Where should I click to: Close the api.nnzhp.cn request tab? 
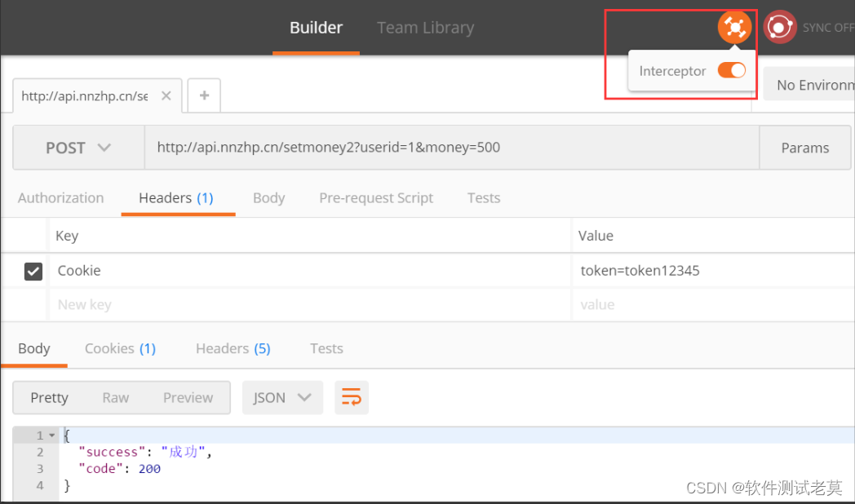pyautogui.click(x=166, y=95)
